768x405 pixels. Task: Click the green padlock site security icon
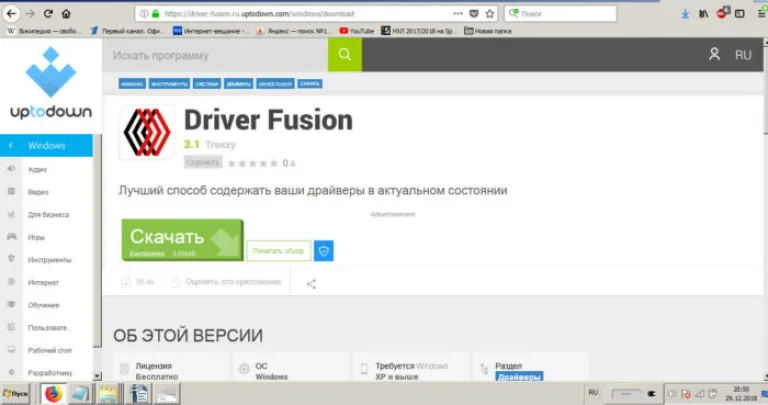156,14
